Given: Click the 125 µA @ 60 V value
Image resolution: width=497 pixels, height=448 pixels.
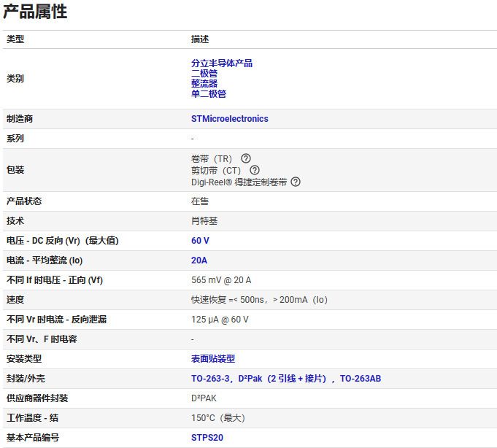Looking at the screenshot, I should pyautogui.click(x=220, y=320).
